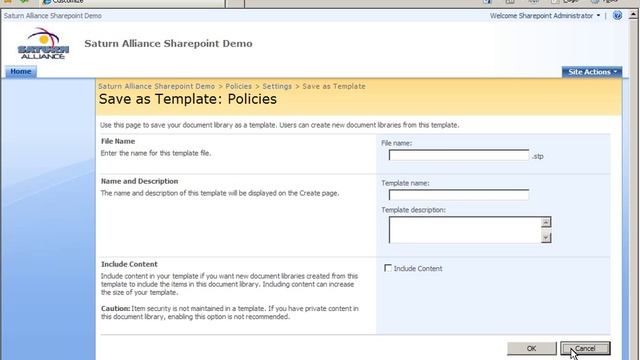Click the 'Template description:' label
This screenshot has width=640, height=360.
[413, 210]
